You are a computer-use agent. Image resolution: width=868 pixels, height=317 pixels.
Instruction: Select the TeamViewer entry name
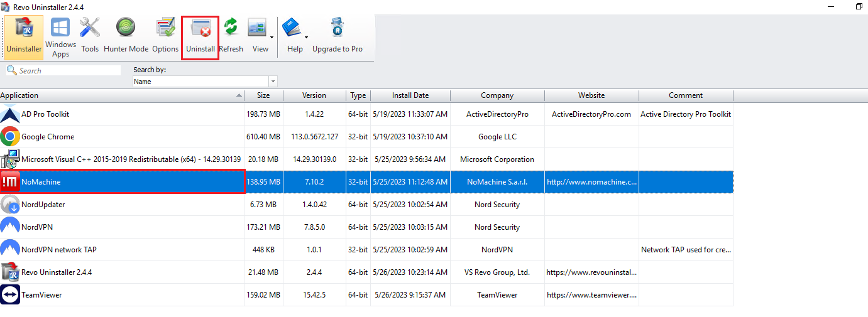point(41,295)
